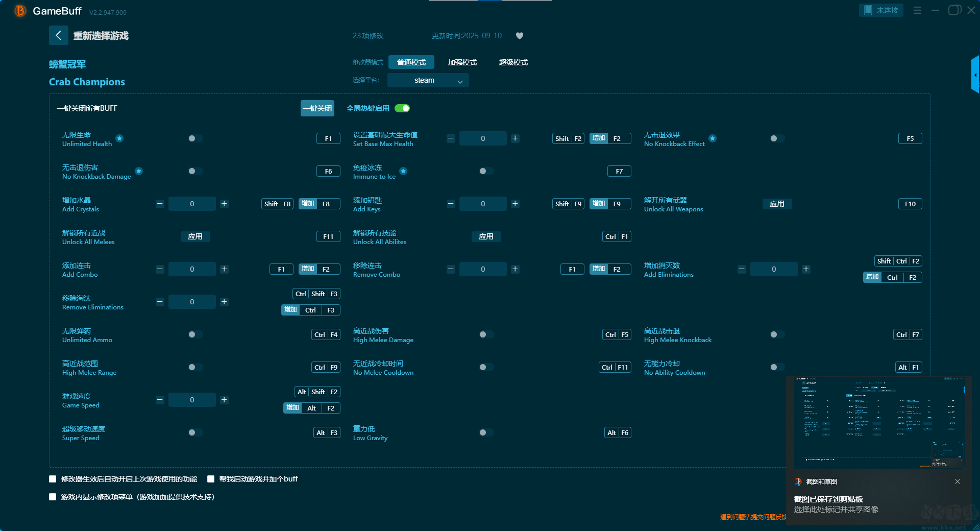Increase Add Eliminations value
Screen dimensions: 980x531
(x=806, y=269)
